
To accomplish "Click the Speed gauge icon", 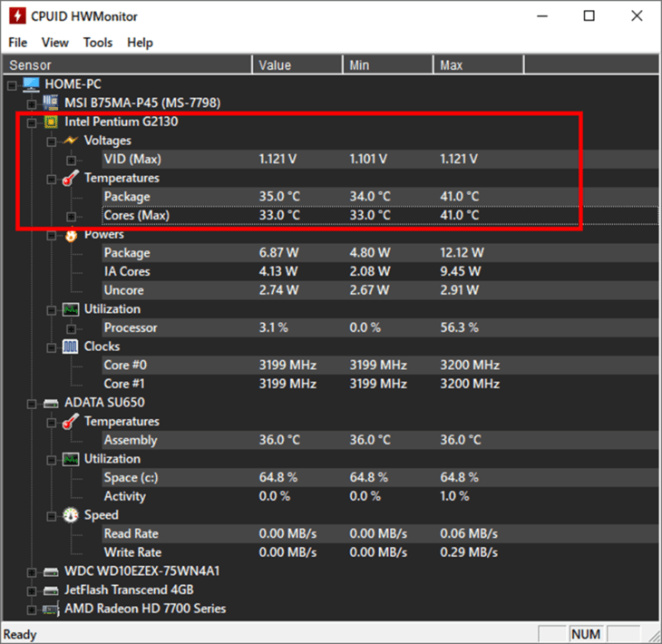I will [x=71, y=515].
